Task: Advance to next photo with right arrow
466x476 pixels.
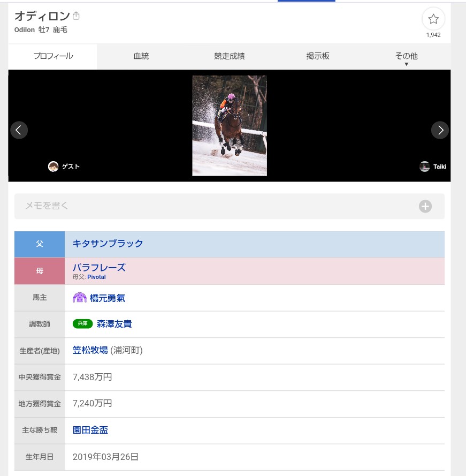Action: [x=440, y=130]
